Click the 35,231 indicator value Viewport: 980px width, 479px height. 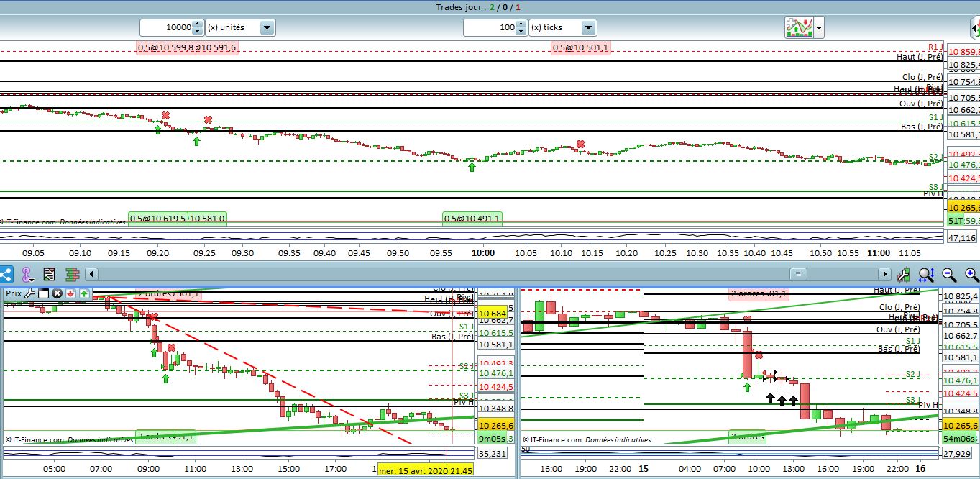tap(493, 454)
